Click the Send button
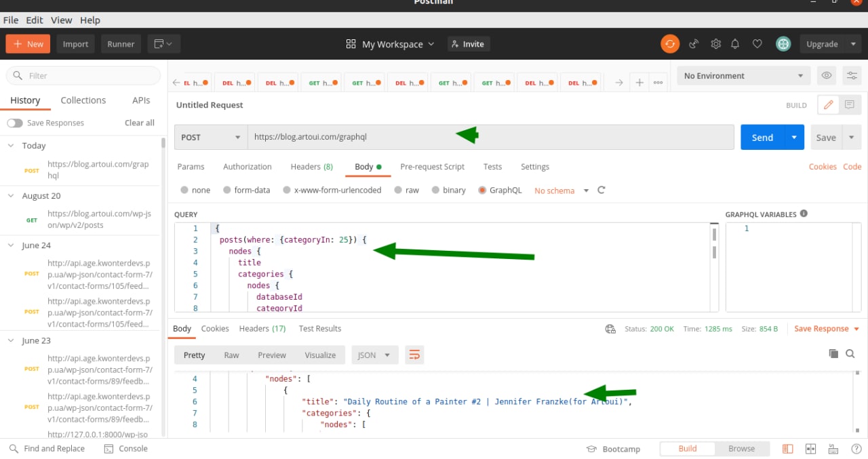The width and height of the screenshot is (868, 459). tap(762, 137)
